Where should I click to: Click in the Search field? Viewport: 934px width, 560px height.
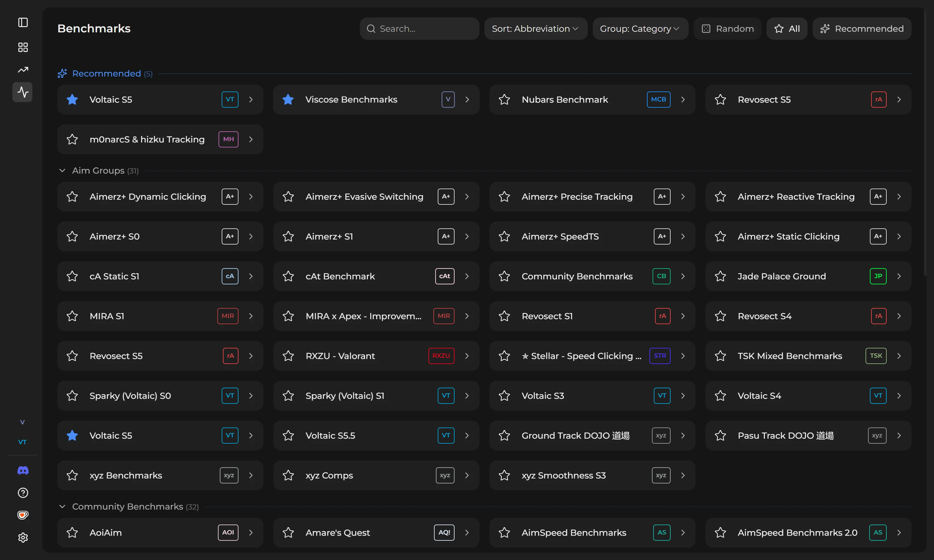pos(419,29)
